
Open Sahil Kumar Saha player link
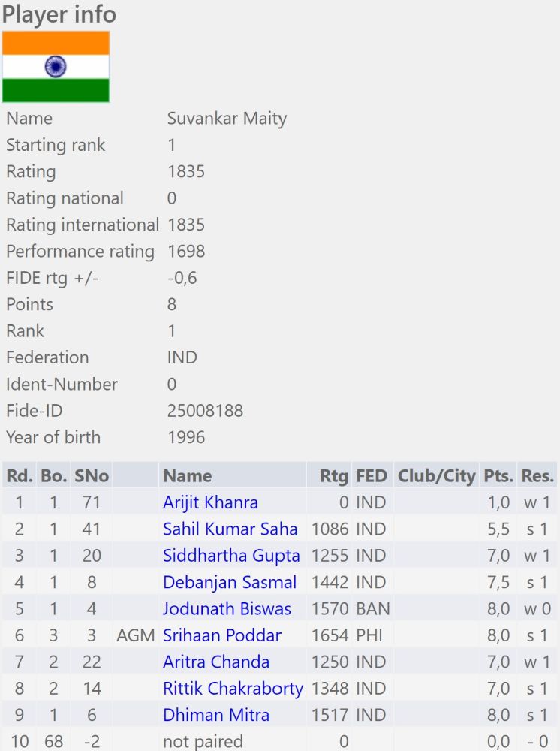coord(230,529)
